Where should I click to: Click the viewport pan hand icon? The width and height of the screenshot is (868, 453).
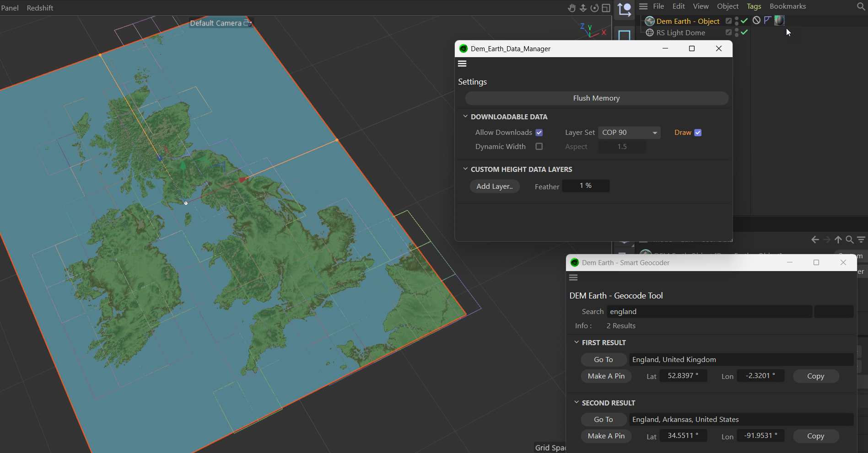[571, 8]
